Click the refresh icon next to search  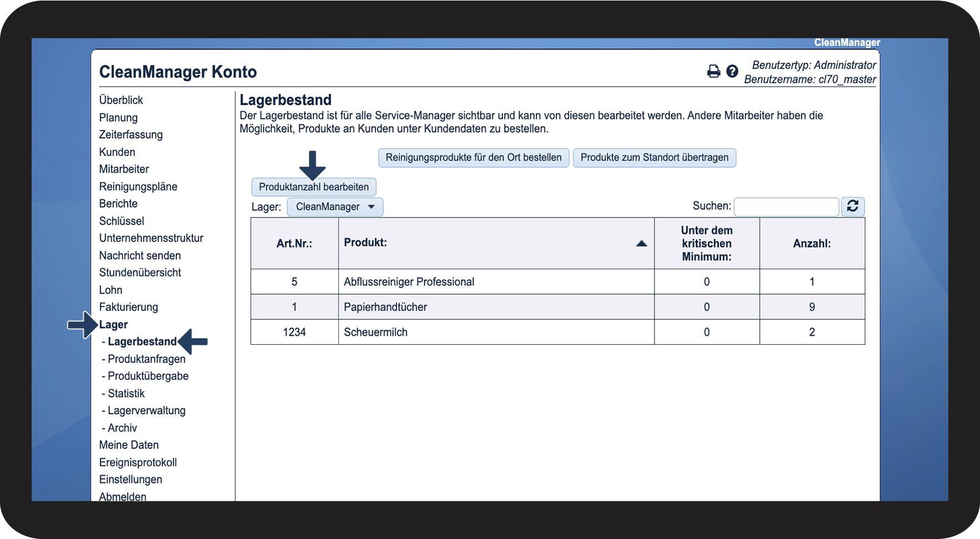pyautogui.click(x=853, y=206)
